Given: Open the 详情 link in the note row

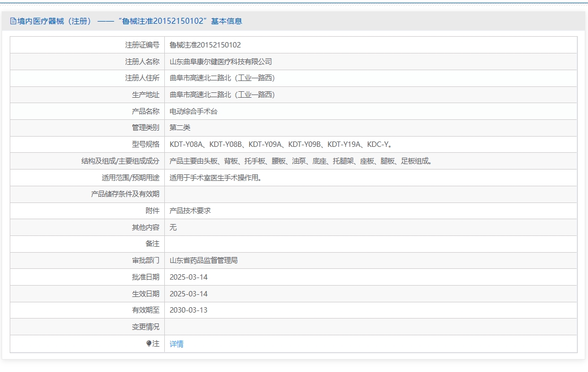Looking at the screenshot, I should click(176, 344).
